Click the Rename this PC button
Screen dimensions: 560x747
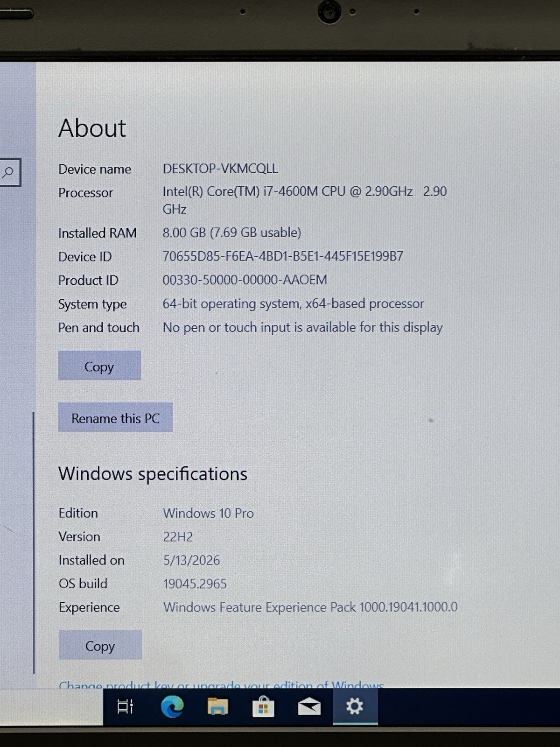point(115,417)
